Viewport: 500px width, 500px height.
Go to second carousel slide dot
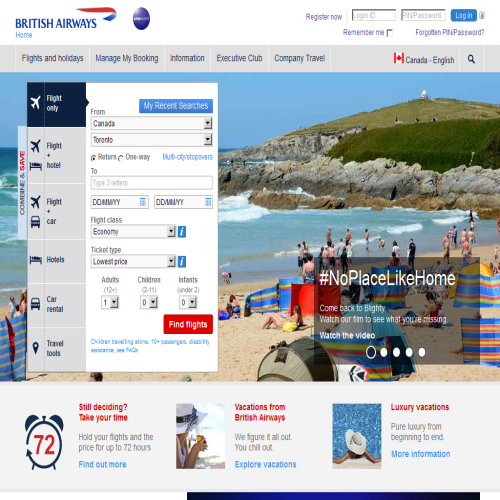pos(384,352)
